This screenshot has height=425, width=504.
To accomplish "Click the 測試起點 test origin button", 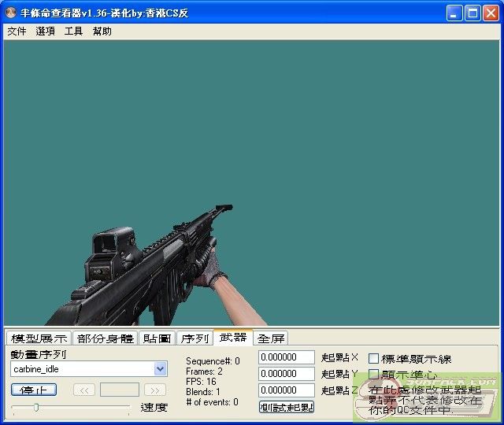I will tap(287, 407).
